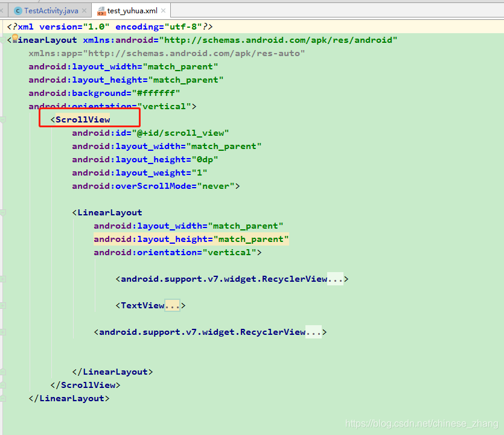Screen dimensions: 504x435
Task: Select the test_yuhua.xml tab
Action: pyautogui.click(x=132, y=11)
